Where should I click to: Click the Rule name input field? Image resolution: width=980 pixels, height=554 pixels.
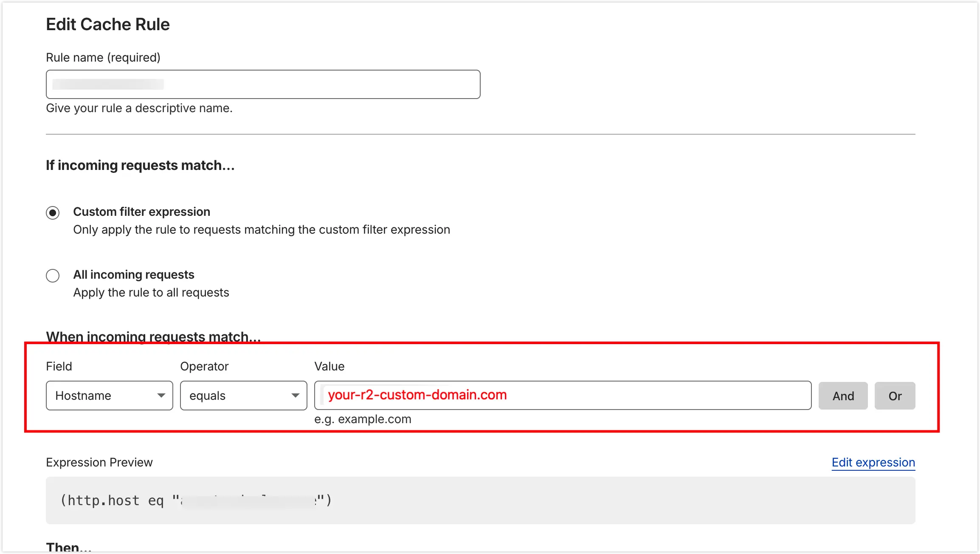263,84
